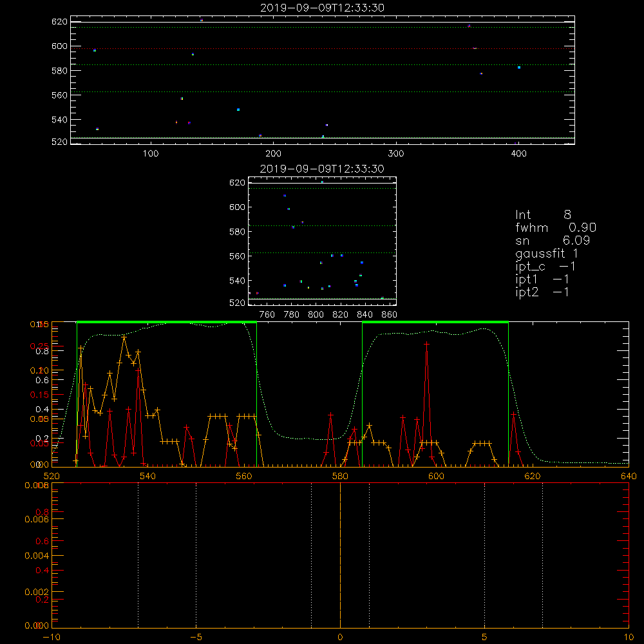
Task: Click the 'gaussfit 1' readout
Action: pos(547,253)
